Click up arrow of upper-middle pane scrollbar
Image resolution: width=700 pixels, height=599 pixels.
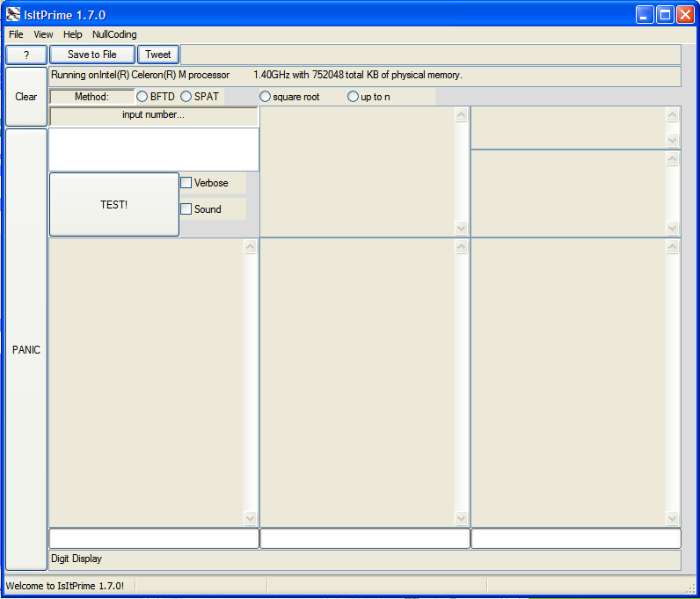point(461,115)
